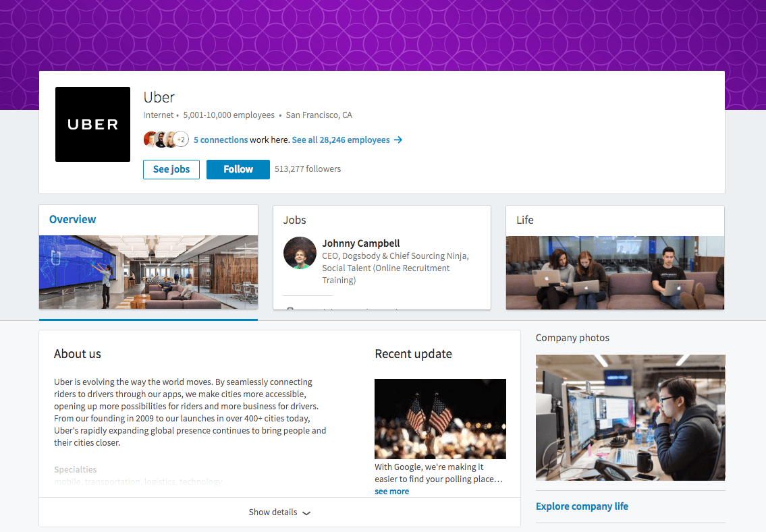The width and height of the screenshot is (766, 532).
Task: Click the Uber company logo
Action: click(93, 125)
